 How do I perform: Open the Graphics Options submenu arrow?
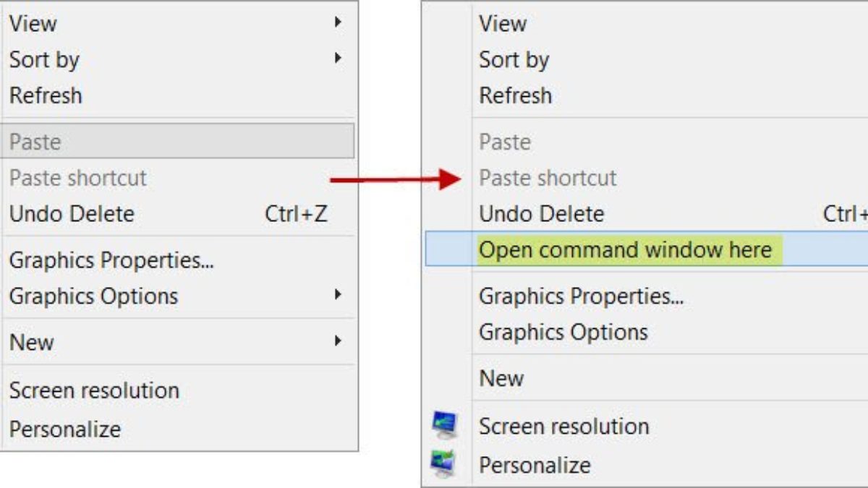338,295
